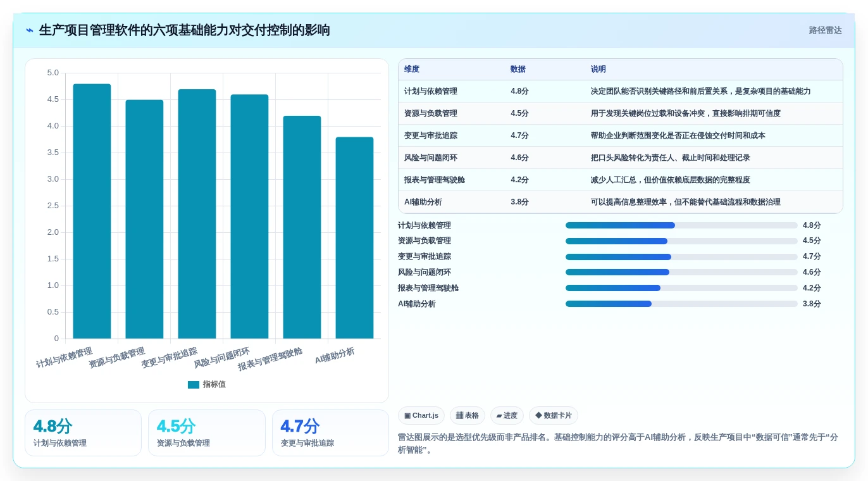Click the 4.8分 value in table
The width and height of the screenshot is (868, 481).
pos(519,92)
